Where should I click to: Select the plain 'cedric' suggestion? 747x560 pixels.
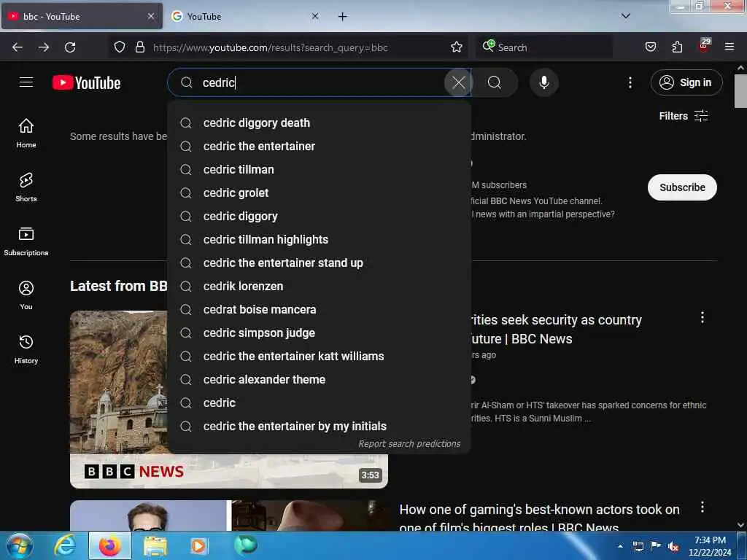click(320, 402)
